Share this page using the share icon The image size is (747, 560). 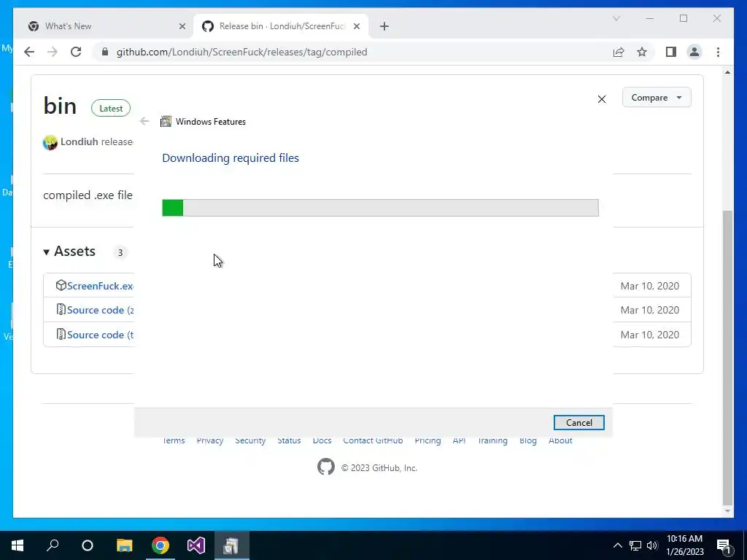pos(619,52)
